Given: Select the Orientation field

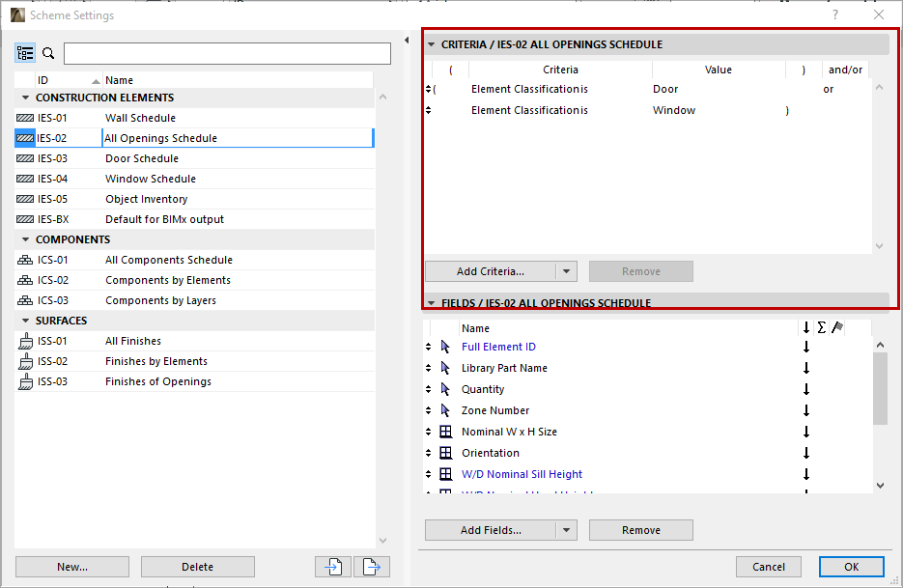Looking at the screenshot, I should pos(490,453).
